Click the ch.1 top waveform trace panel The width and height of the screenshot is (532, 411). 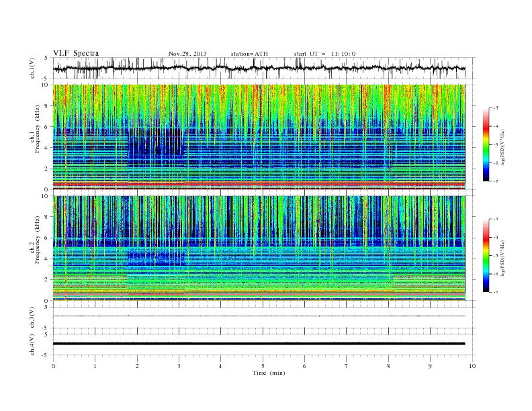click(x=264, y=68)
